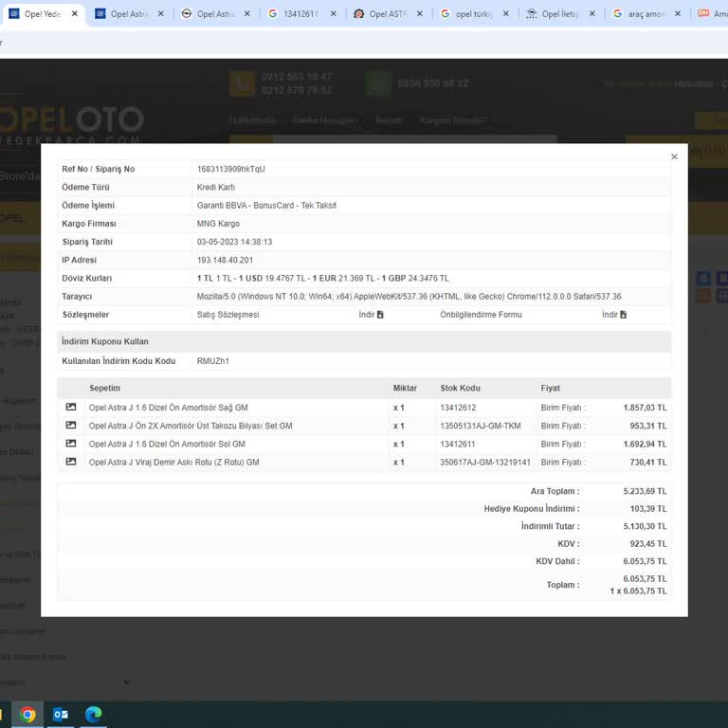This screenshot has height=728, width=728.
Task: Open image icon for Amortisör Sağ GM row
Action: (71, 408)
